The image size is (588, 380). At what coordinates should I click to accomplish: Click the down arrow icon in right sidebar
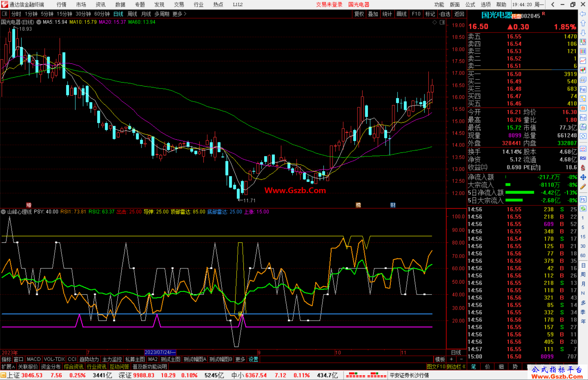(583, 33)
